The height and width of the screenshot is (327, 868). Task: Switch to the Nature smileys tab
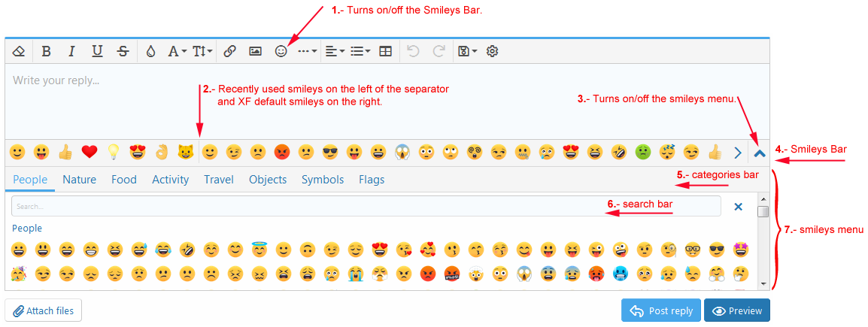pos(79,180)
